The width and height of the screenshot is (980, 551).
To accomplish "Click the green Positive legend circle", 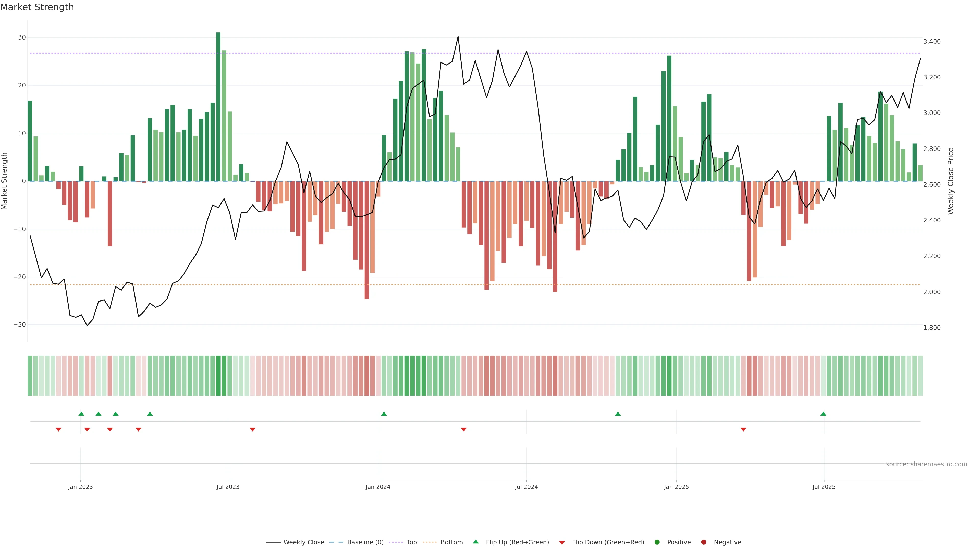I will pyautogui.click(x=657, y=542).
